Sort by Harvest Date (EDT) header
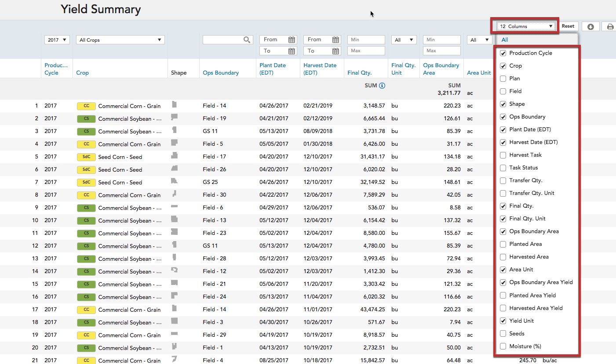This screenshot has width=616, height=364. tap(320, 69)
